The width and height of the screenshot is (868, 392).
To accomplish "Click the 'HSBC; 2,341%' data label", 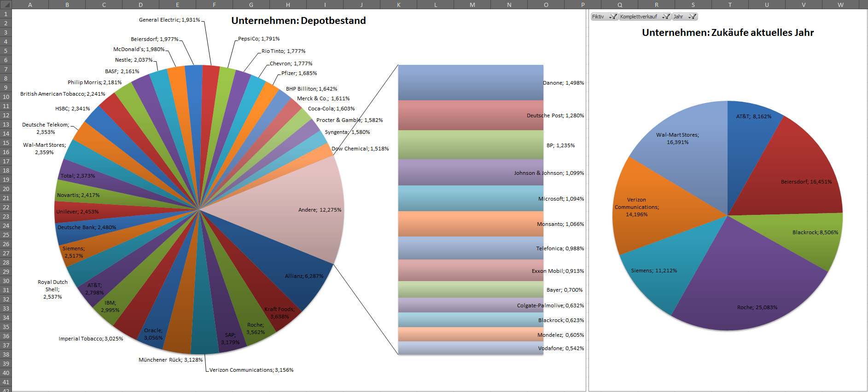I will point(72,109).
